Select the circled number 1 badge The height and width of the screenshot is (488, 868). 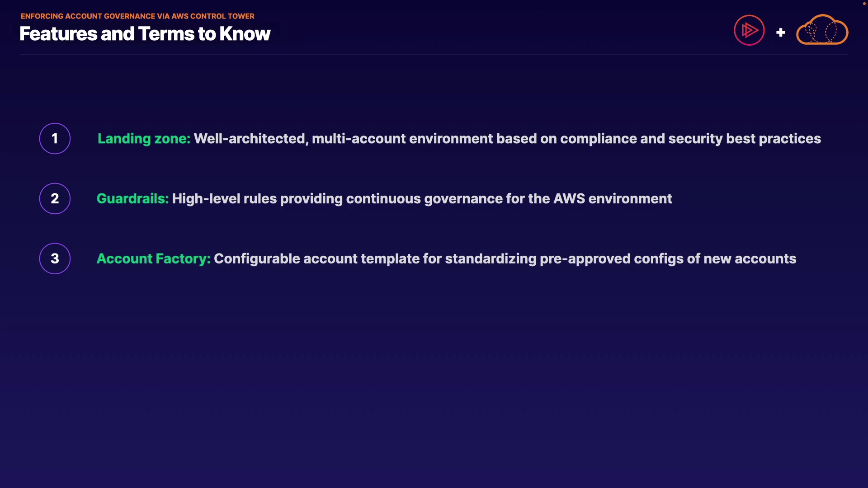pyautogui.click(x=55, y=138)
